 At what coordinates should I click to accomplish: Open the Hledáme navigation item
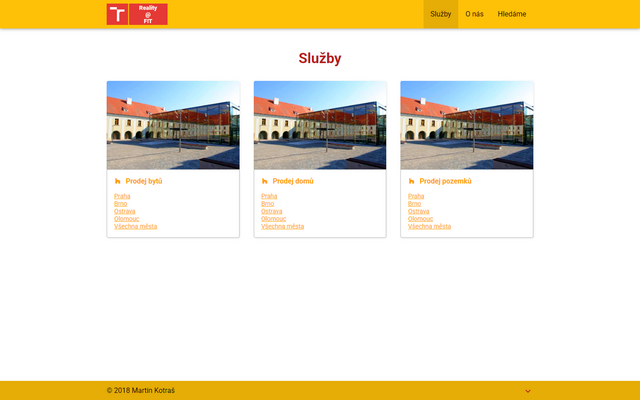tap(512, 14)
